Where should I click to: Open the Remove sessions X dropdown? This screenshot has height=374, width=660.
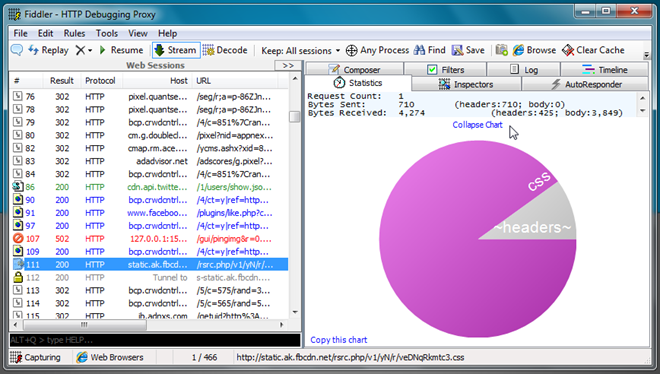coord(84,50)
